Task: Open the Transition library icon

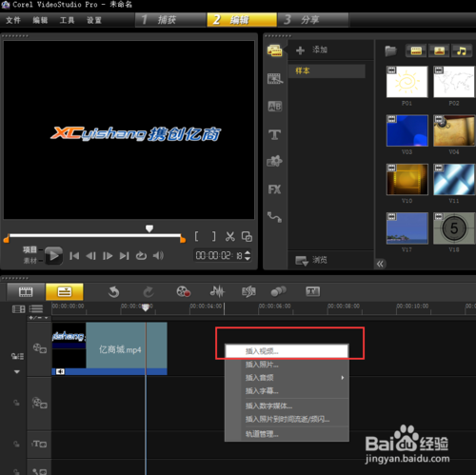Action: [x=275, y=107]
